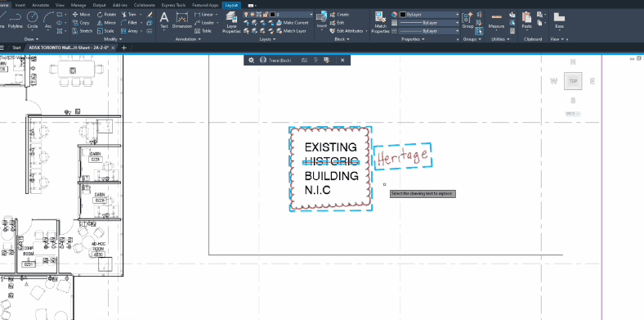The height and width of the screenshot is (320, 644).
Task: Pick the Polyline tool
Action: (x=16, y=20)
